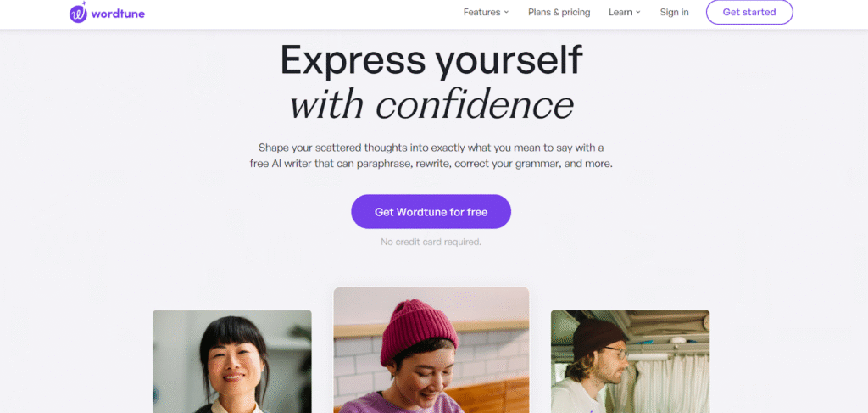Click the purple Wordtune logo icon
Viewport: 868px width, 413px height.
point(78,14)
